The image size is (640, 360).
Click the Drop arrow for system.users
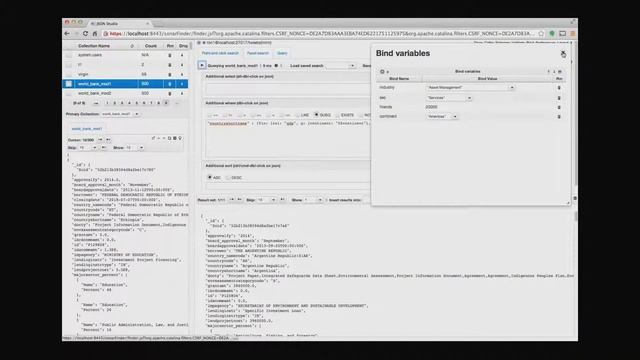point(182,55)
